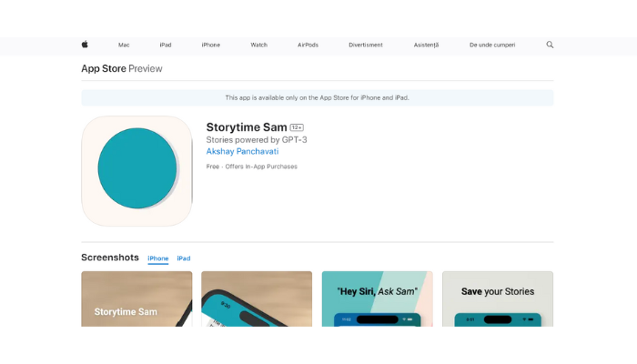Open the Divertisment menu item
The image size is (637, 364).
point(366,45)
